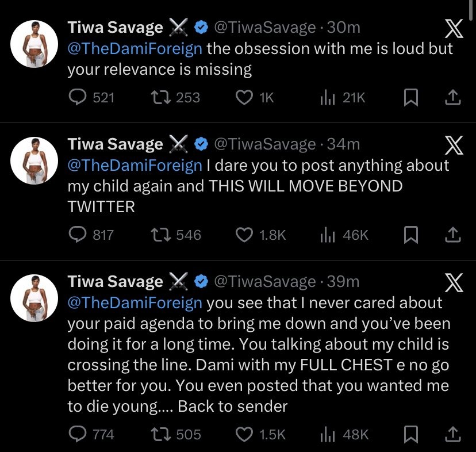Repost the tweet with 546 reposts
Image resolution: width=476 pixels, height=452 pixels.
click(159, 235)
